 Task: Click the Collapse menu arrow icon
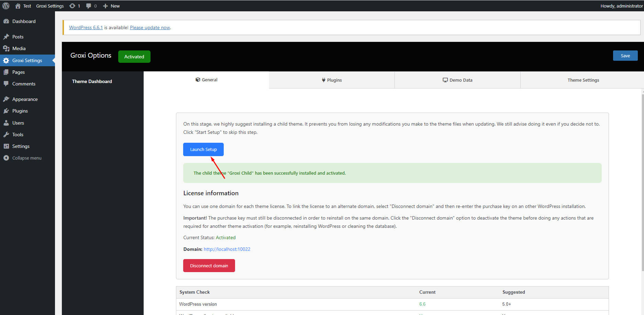coord(6,158)
